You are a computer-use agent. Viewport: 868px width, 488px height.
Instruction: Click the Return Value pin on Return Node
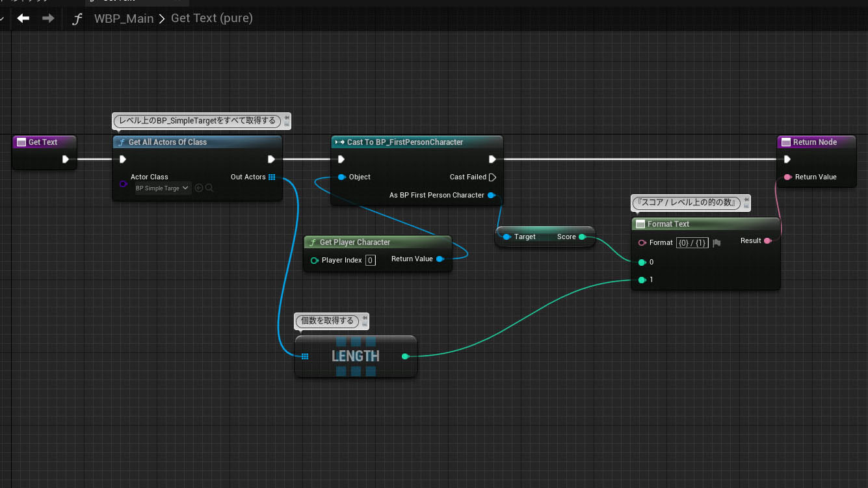[787, 177]
